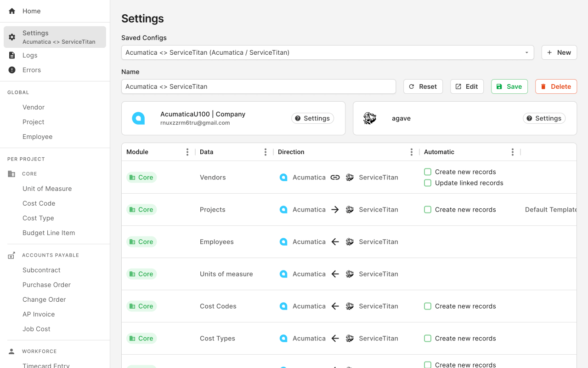The width and height of the screenshot is (588, 368).
Task: Open Logs in the sidebar
Action: pos(55,55)
